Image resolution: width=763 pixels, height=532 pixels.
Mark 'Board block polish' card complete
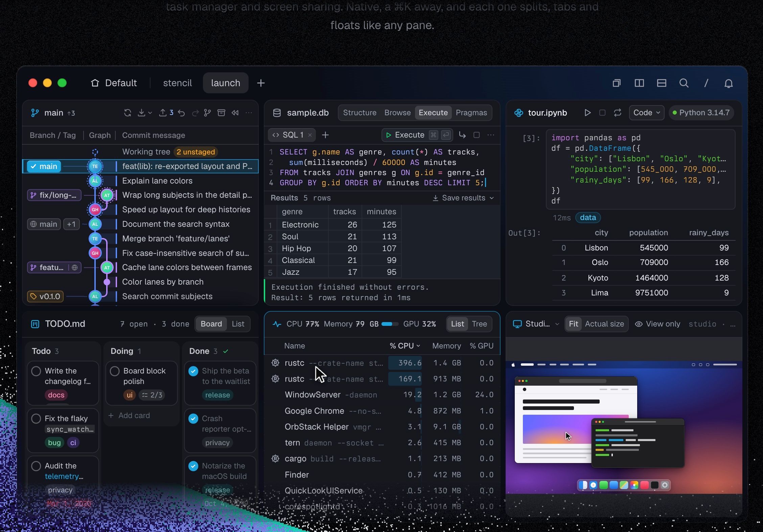115,371
